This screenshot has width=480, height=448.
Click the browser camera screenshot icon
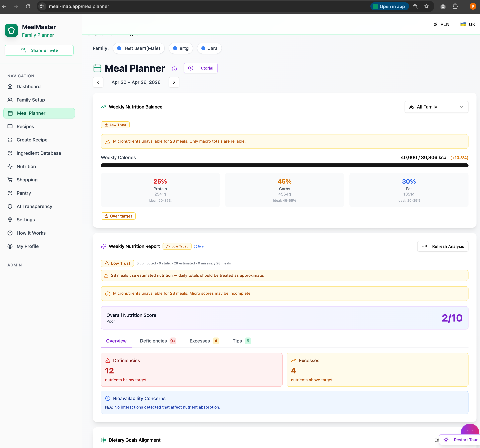pos(443,6)
